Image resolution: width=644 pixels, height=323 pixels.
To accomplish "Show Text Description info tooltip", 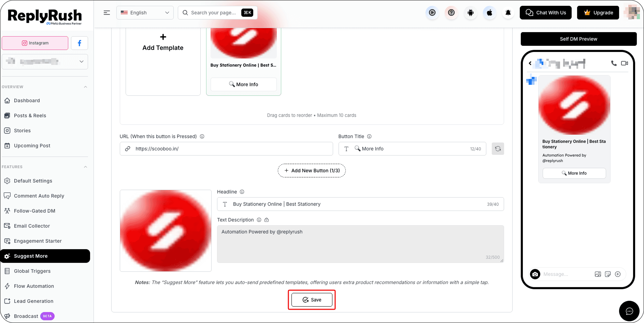I will coord(259,220).
